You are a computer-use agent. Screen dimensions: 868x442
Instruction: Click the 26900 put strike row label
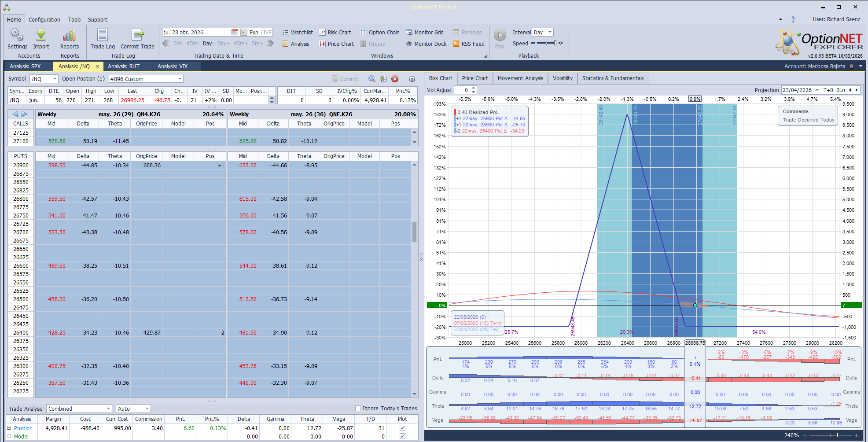coord(21,166)
